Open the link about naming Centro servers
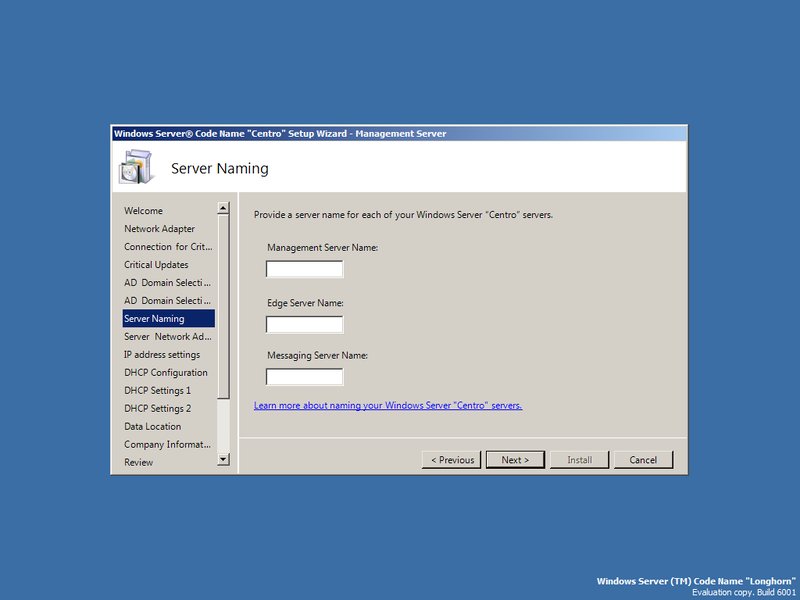 pos(388,405)
